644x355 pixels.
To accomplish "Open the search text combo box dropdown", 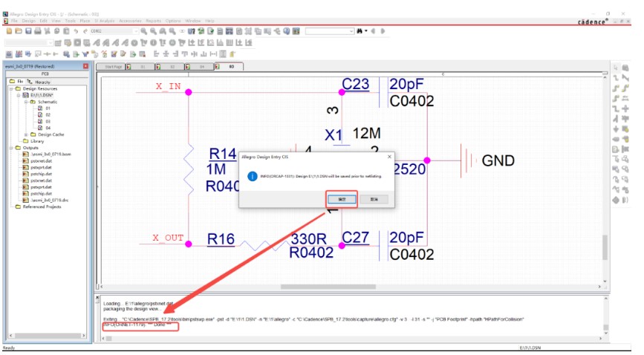I will point(351,31).
